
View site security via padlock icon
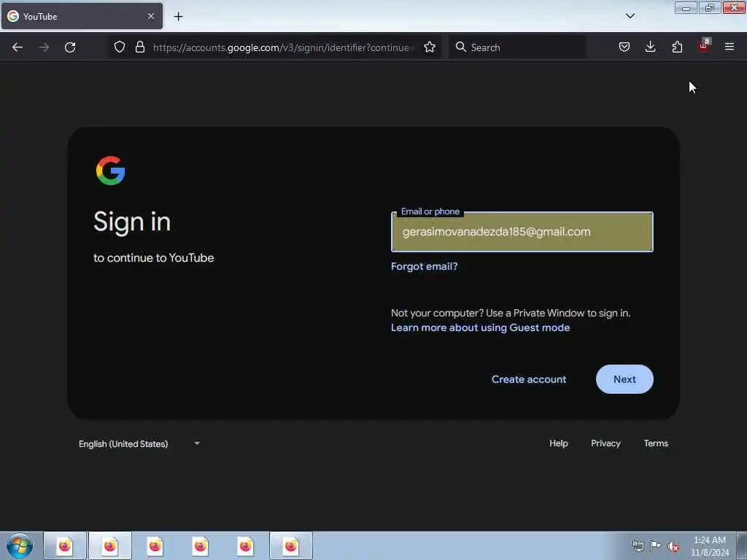139,47
